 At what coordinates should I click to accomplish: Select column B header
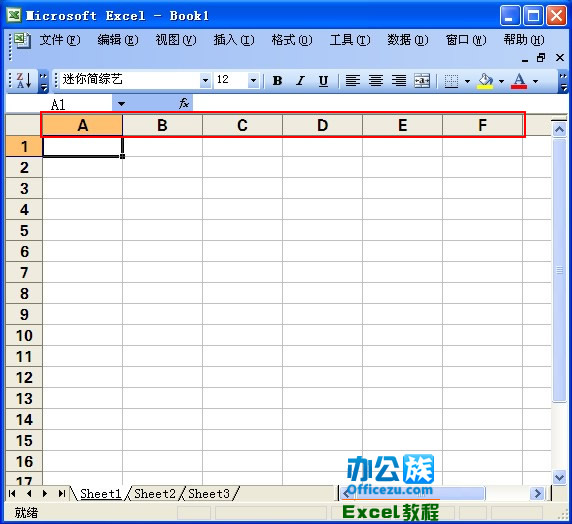(162, 125)
